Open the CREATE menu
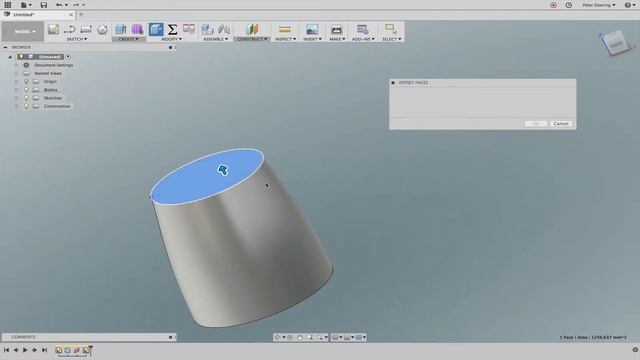The image size is (640, 360). pos(129,39)
